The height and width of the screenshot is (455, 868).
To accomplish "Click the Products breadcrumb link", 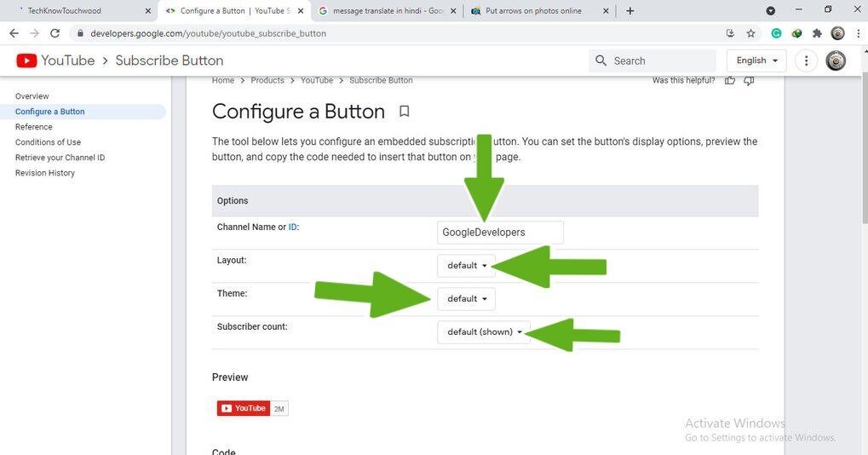I will (x=267, y=80).
